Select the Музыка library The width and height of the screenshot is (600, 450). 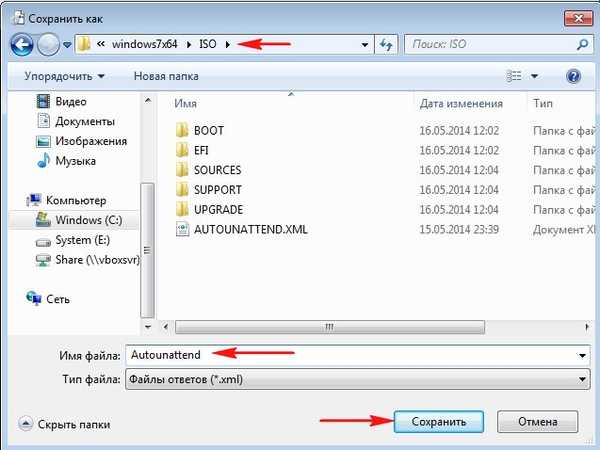pos(75,160)
